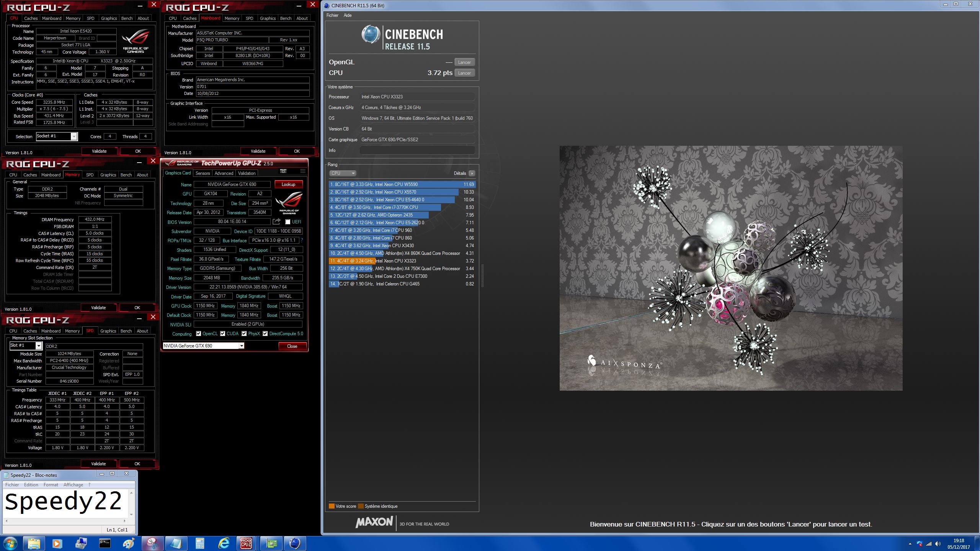The width and height of the screenshot is (980, 551).
Task: Click the GPU-Z graphics card taskbar icon
Action: coord(271,543)
